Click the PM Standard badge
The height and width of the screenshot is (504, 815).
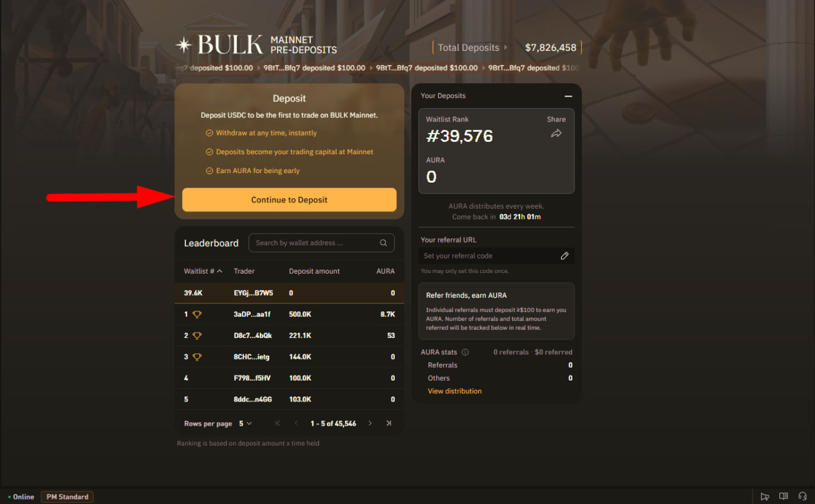click(x=67, y=497)
